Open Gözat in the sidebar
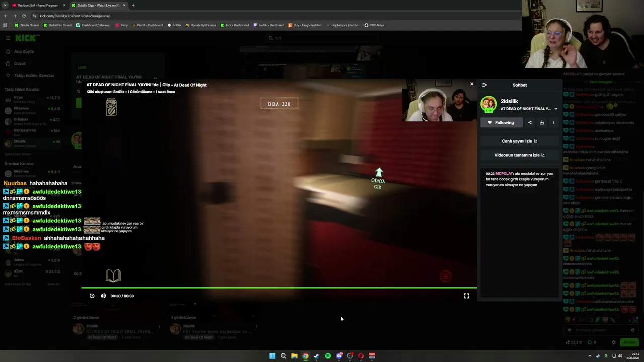 pyautogui.click(x=16, y=64)
